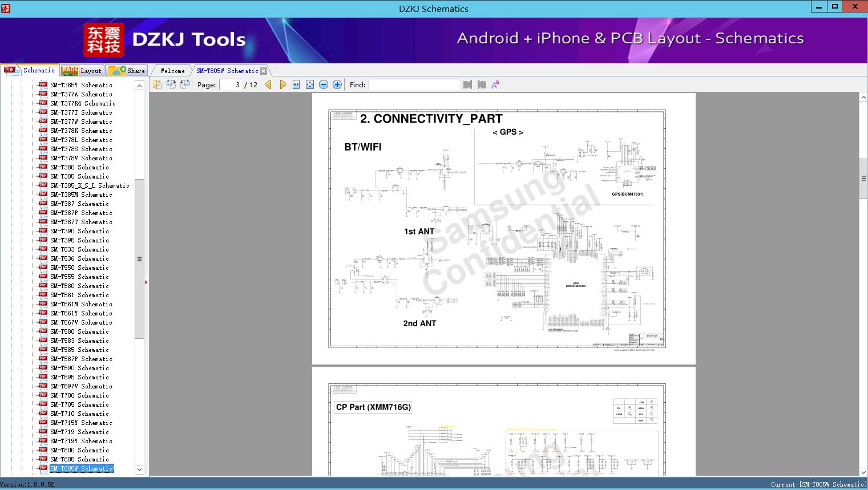Viewport: 868px width, 490px height.
Task: Find the previous search match
Action: click(468, 84)
